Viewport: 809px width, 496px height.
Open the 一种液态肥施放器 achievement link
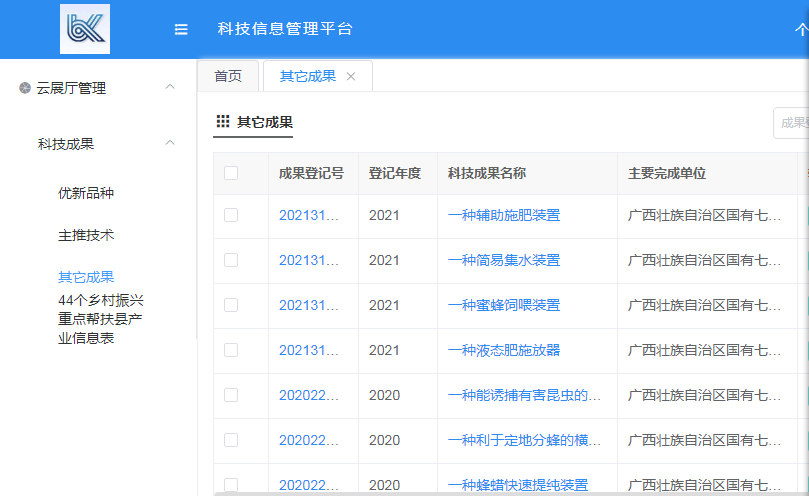[504, 350]
